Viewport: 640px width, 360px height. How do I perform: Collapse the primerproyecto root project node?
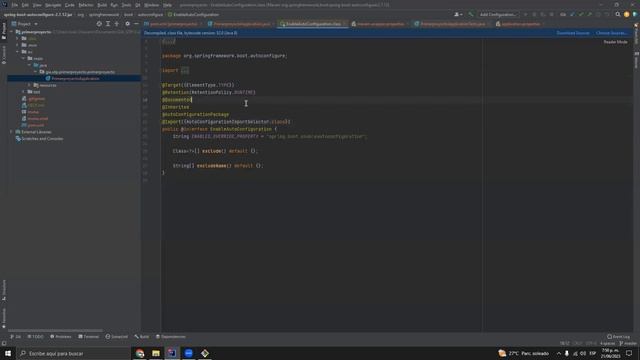pos(12,32)
